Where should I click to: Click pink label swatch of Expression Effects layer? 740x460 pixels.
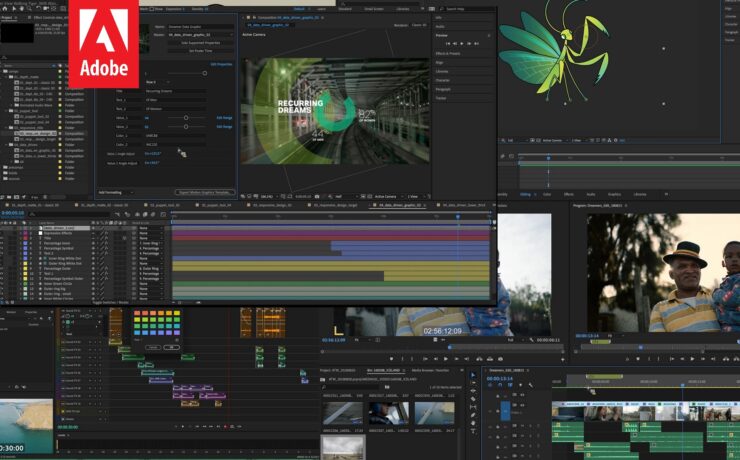point(25,233)
